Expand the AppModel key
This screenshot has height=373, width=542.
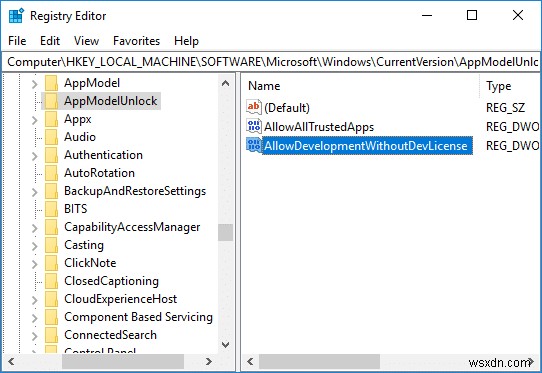coord(34,84)
